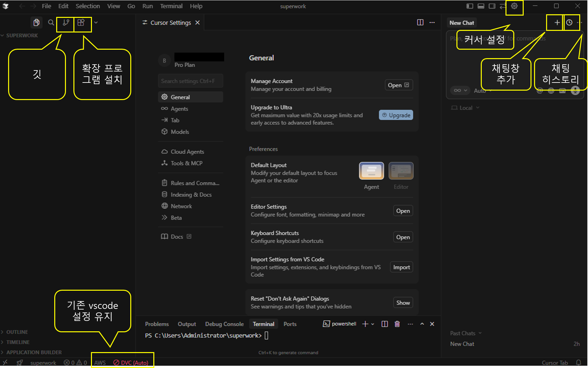Switch to the Ports panel tab
The width and height of the screenshot is (588, 368).
pyautogui.click(x=290, y=324)
